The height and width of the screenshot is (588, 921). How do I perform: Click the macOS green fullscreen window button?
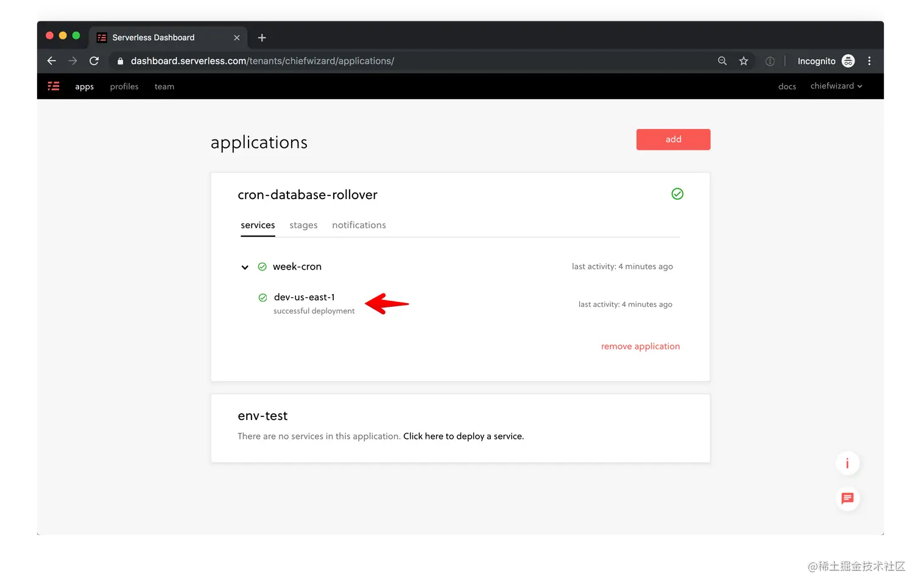(76, 36)
